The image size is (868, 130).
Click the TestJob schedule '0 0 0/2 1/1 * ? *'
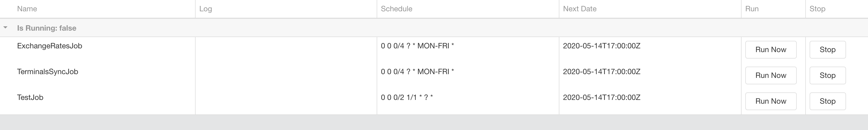[407, 97]
